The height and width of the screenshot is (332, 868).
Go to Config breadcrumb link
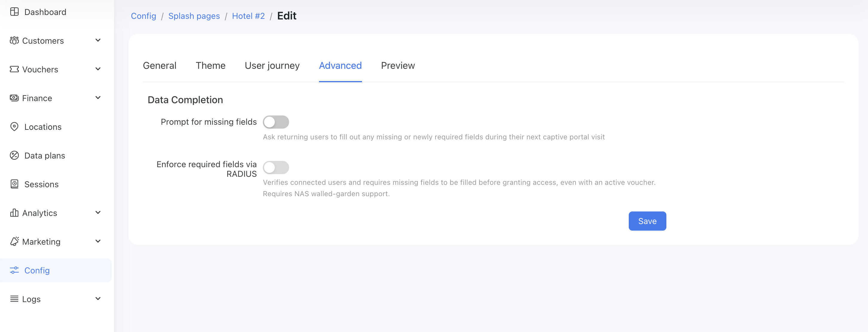click(144, 16)
